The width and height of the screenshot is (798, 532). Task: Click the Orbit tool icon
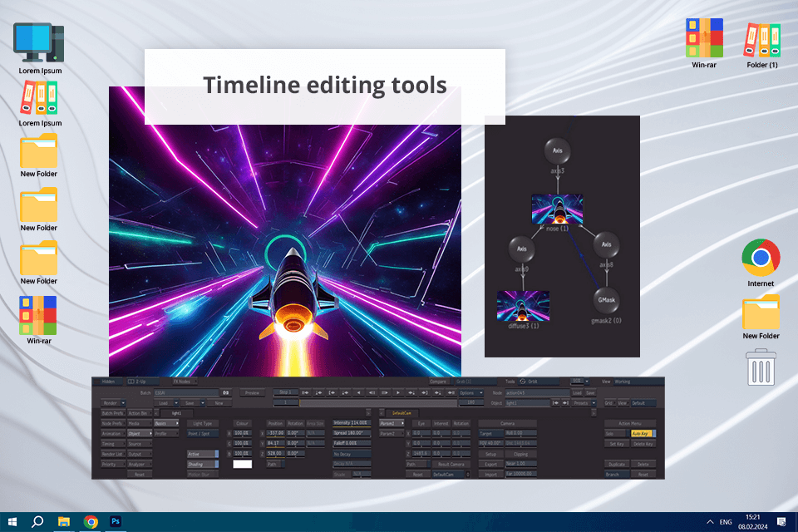tap(523, 382)
